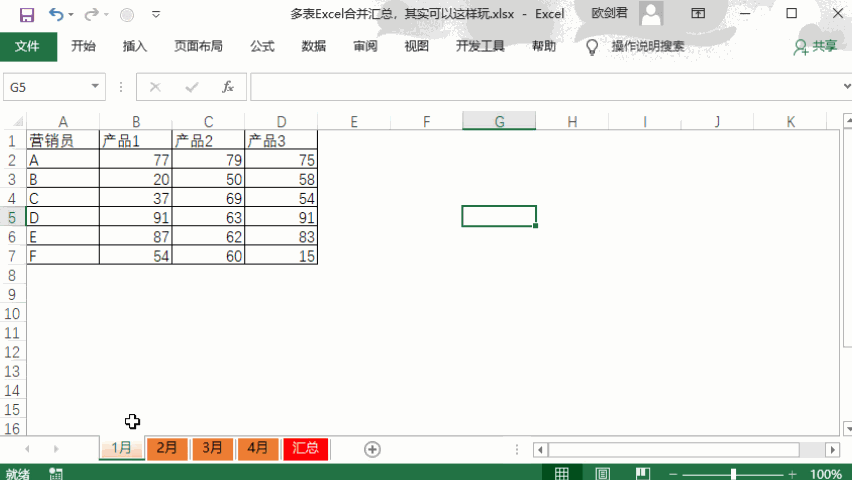Switch to the 3月 sheet tab

coord(212,448)
